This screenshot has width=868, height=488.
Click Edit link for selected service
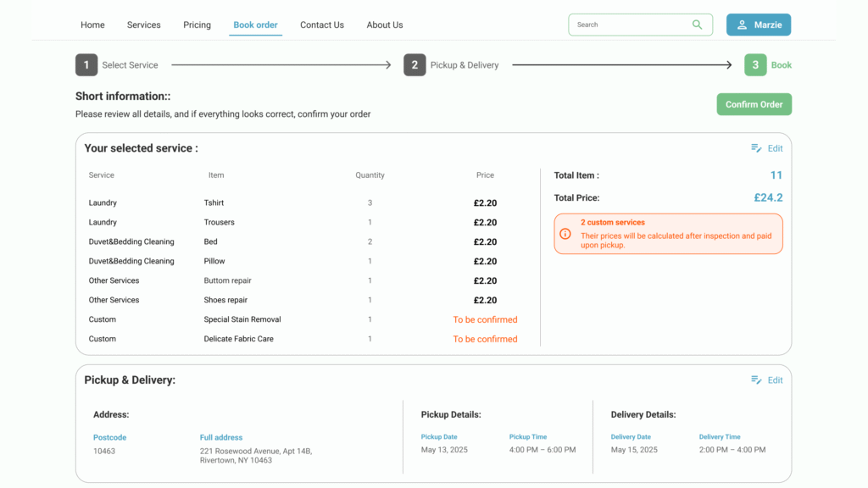coord(775,148)
